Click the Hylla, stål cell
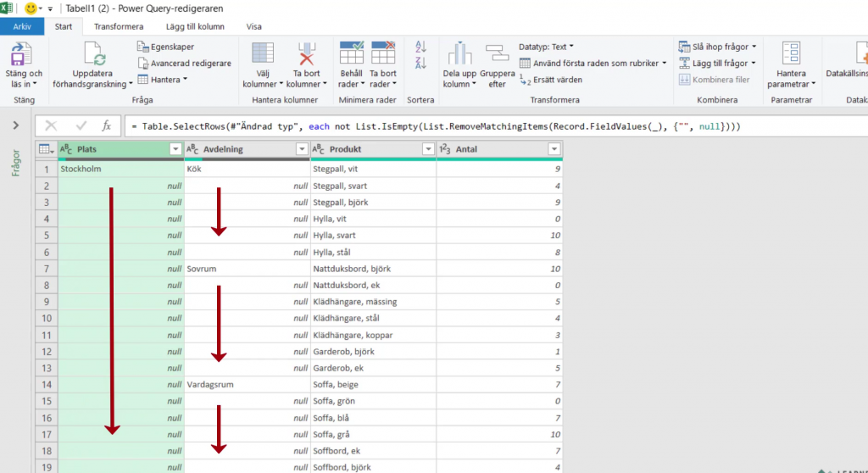Screen dimensions: 868x473 point(373,252)
